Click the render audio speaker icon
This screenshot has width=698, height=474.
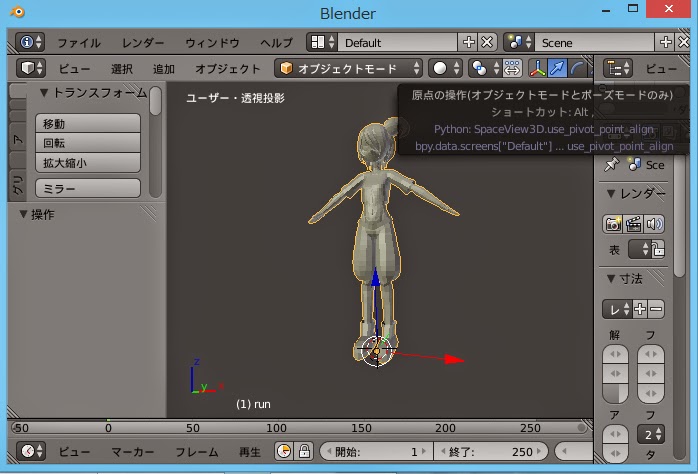(654, 224)
